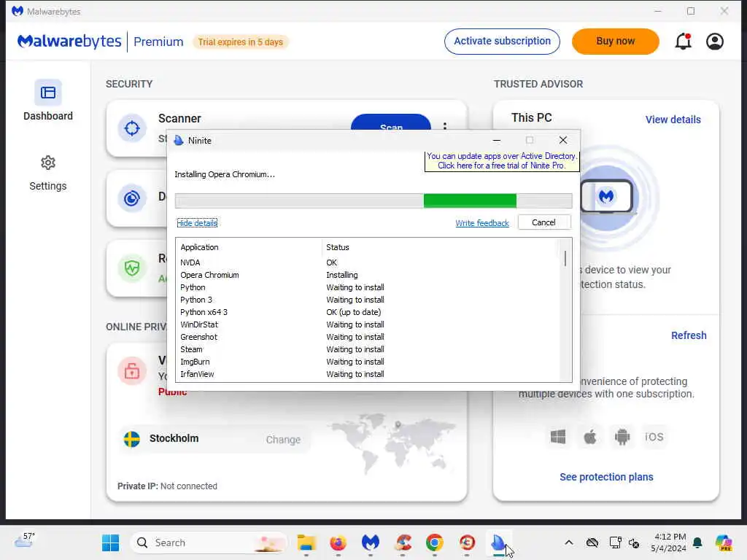Open Settings gear in Malwarebytes sidebar
Screen dimensions: 747x560
(47, 174)
